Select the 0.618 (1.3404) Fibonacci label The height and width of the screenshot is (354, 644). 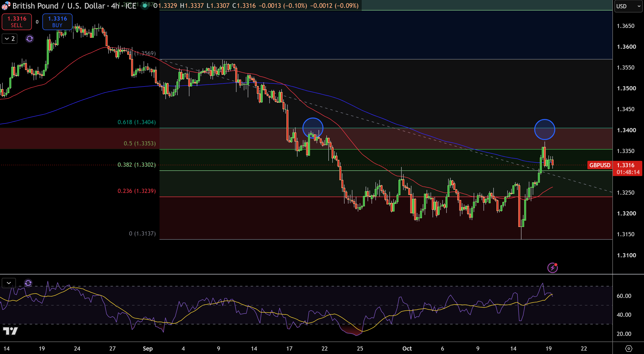[x=137, y=122]
